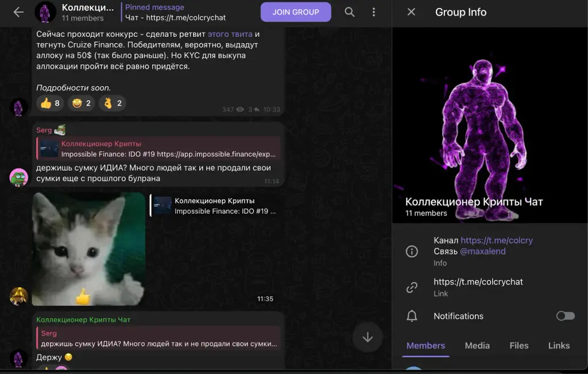The width and height of the screenshot is (588, 374).
Task: Follow the этого твита hyperlink
Action: 230,34
